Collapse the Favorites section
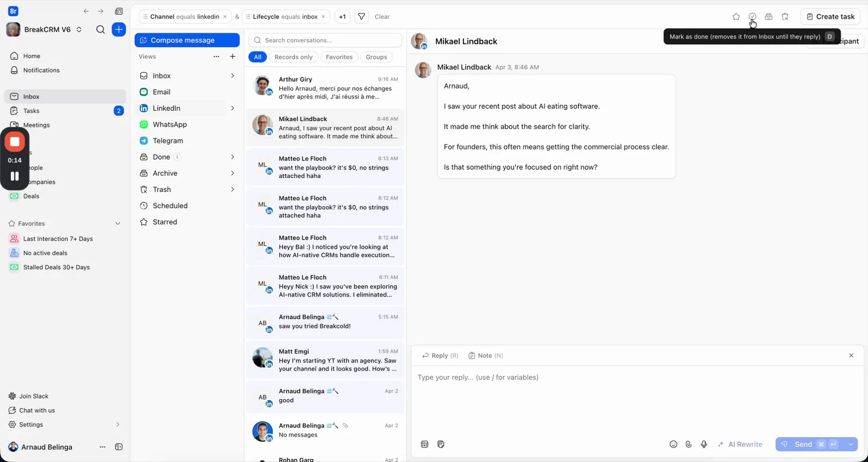 click(x=118, y=223)
